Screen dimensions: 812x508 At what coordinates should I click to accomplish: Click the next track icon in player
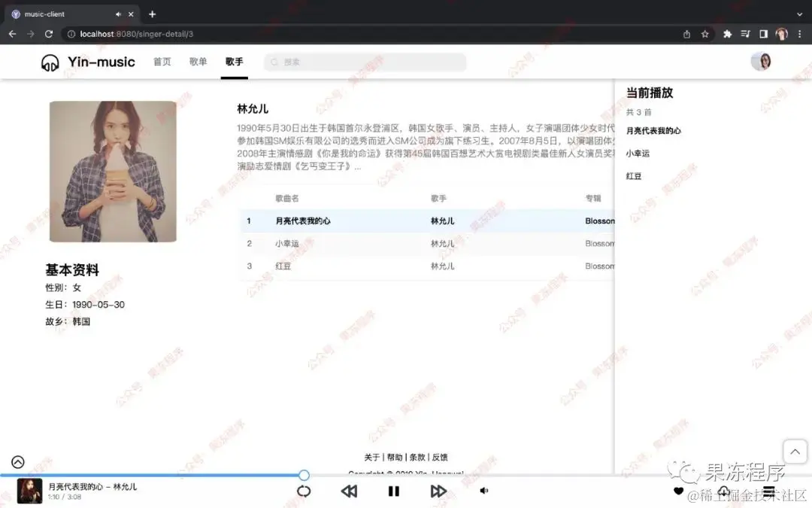point(439,491)
